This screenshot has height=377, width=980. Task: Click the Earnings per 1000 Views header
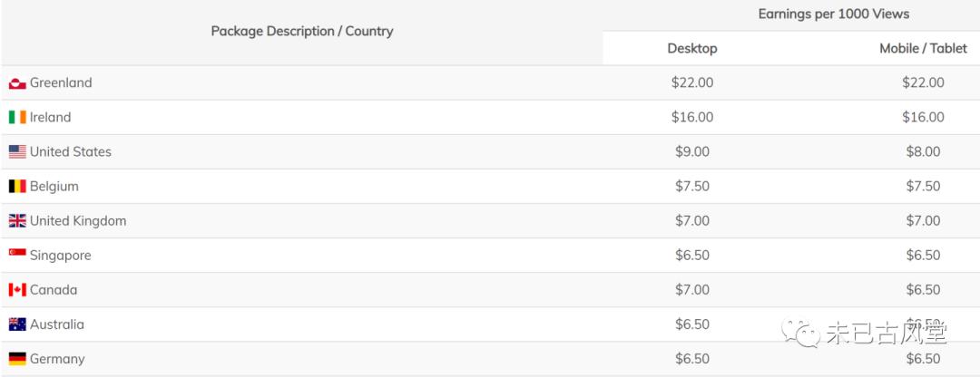pyautogui.click(x=833, y=14)
